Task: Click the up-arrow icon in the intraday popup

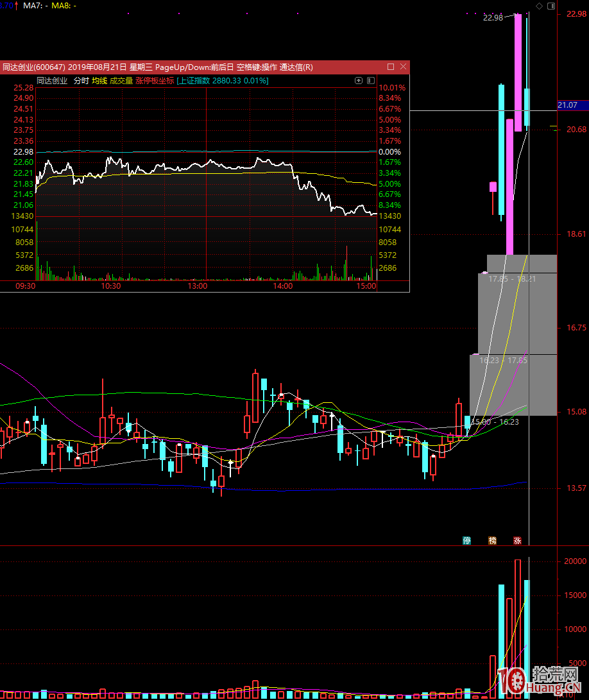Action: tap(358, 80)
